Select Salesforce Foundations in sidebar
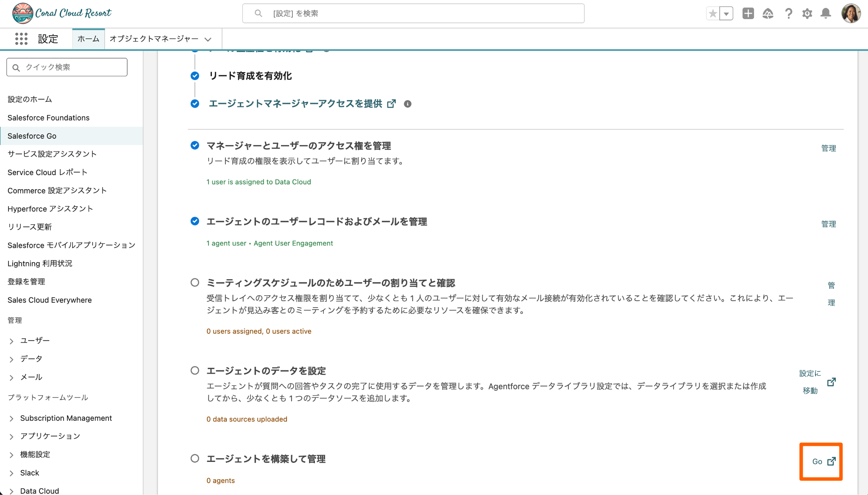 click(48, 117)
